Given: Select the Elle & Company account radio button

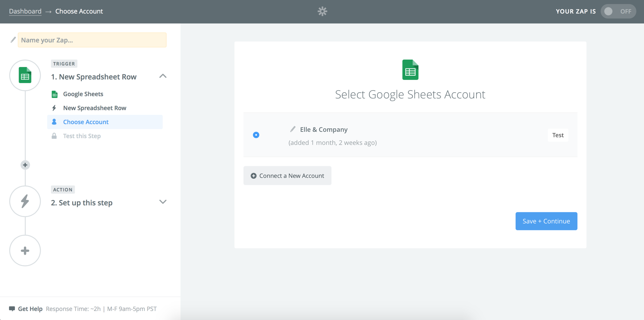Looking at the screenshot, I should click(x=256, y=135).
